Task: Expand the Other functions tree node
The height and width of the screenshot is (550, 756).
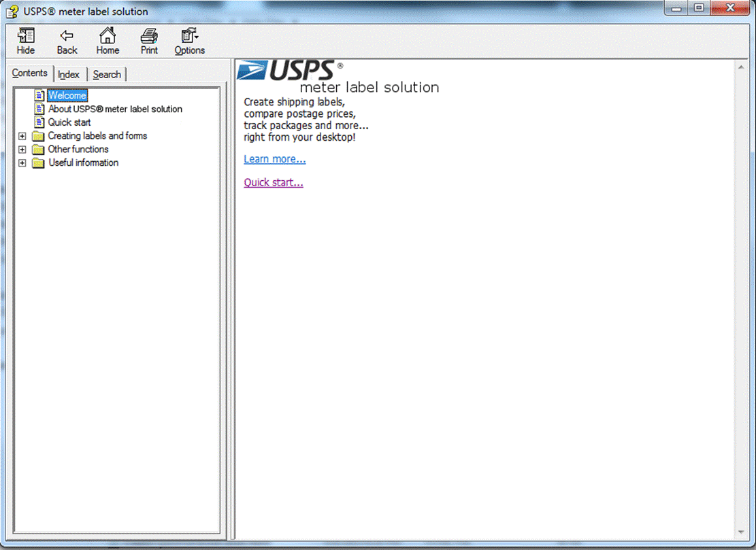Action: 22,150
